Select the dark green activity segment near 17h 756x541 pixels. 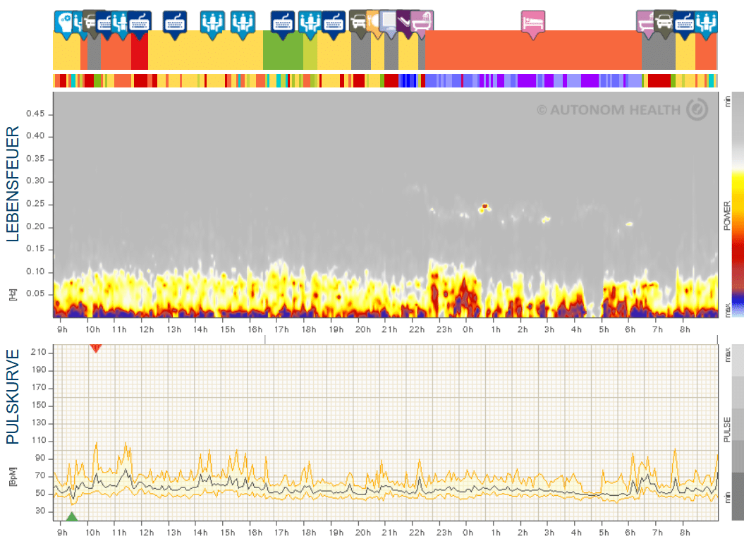click(283, 50)
